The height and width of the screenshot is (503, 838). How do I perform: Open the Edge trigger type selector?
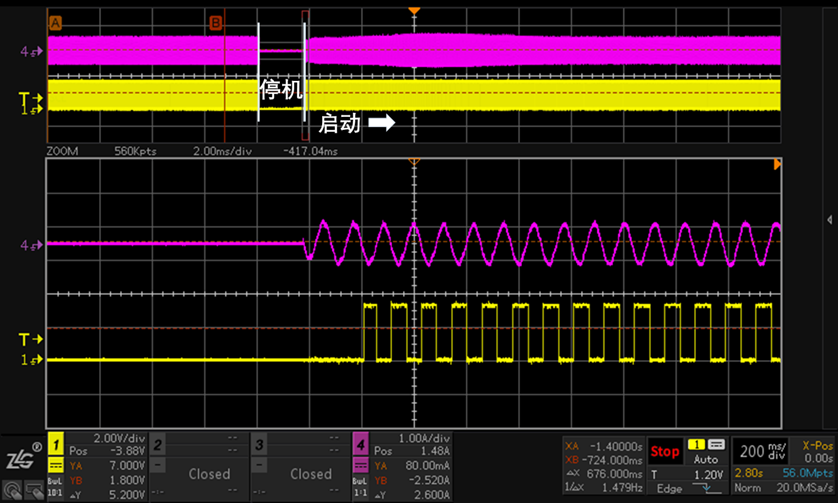pos(669,488)
